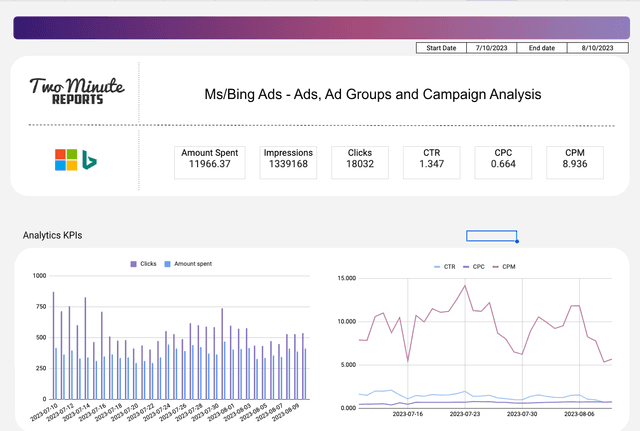
Task: Select the Start Date value 7/10/2023
Action: [491, 48]
